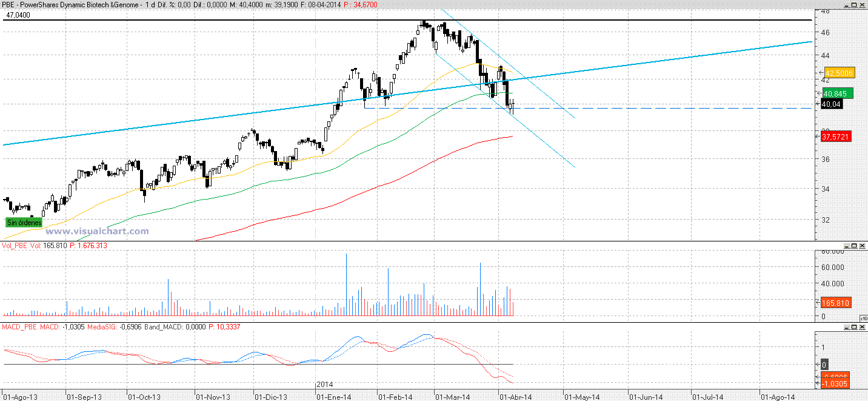
Task: Click the 36 value on price axis
Action: [825, 160]
